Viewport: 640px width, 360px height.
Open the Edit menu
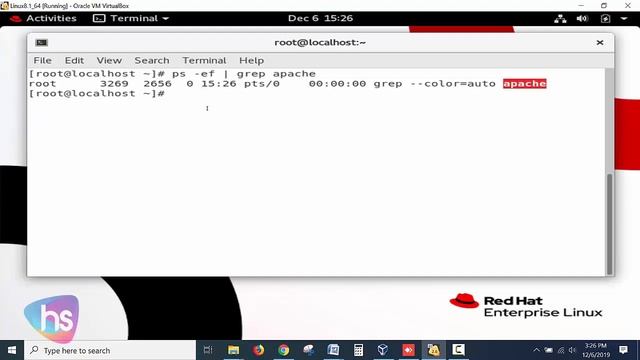point(74,60)
